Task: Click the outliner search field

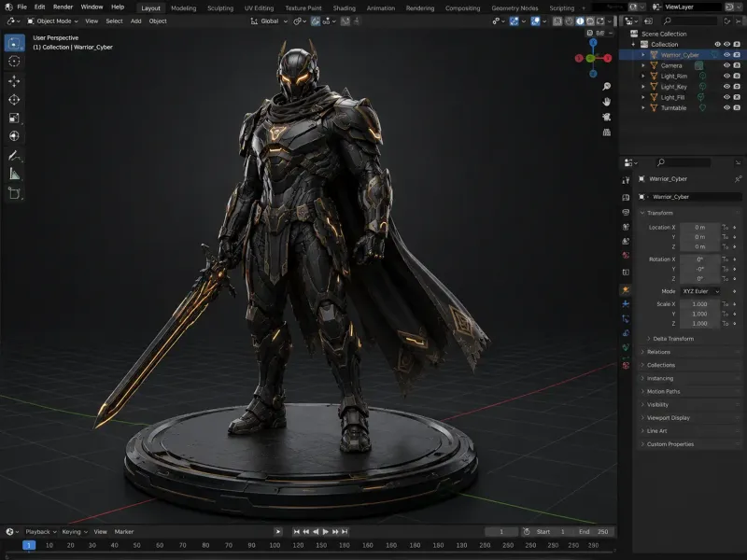Action: 690,21
